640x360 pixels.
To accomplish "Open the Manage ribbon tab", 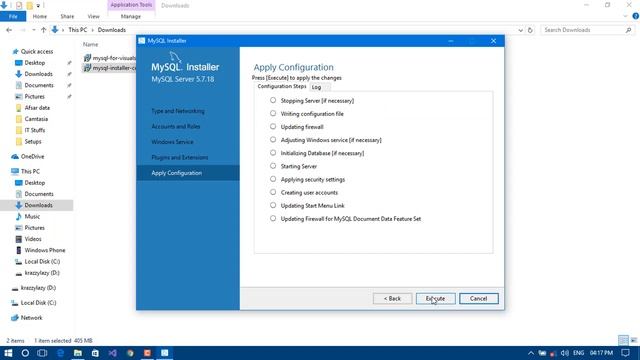I will click(x=131, y=16).
